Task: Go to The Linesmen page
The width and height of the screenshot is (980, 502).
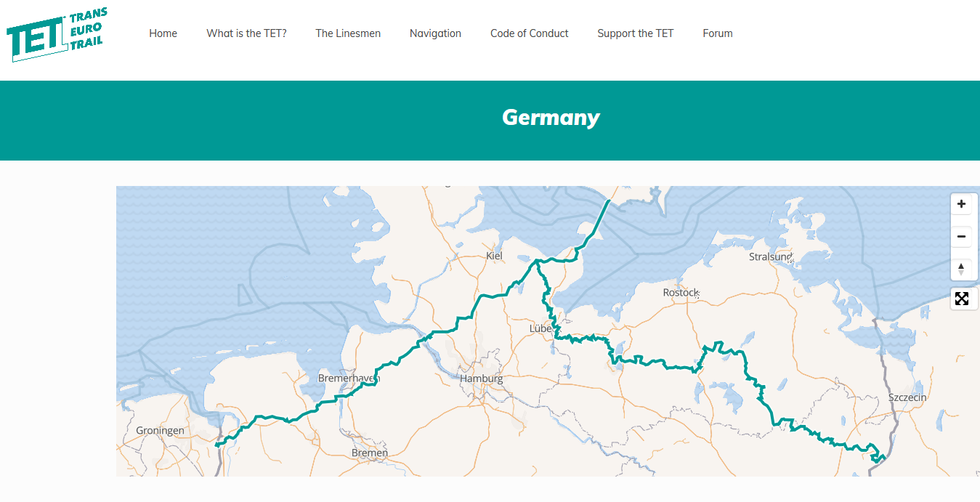Action: coord(348,33)
